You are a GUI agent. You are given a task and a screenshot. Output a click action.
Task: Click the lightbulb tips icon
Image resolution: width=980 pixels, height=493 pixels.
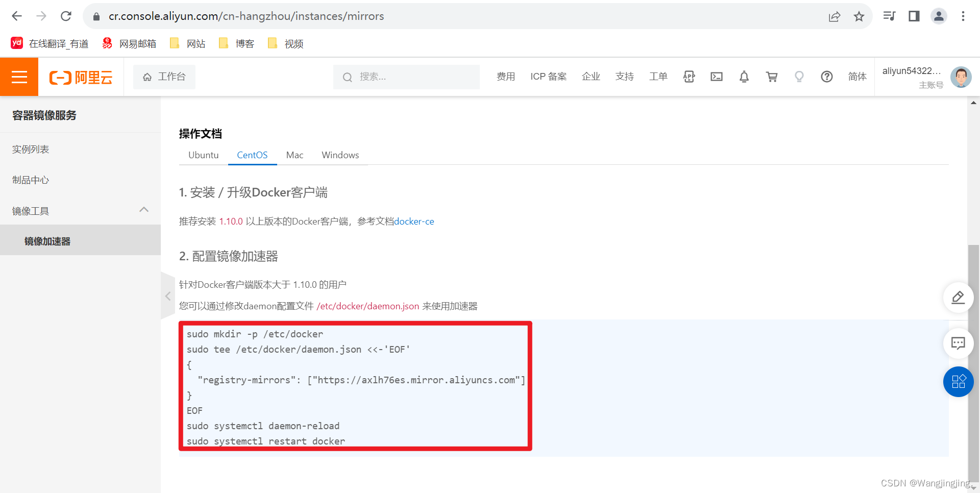coord(799,77)
